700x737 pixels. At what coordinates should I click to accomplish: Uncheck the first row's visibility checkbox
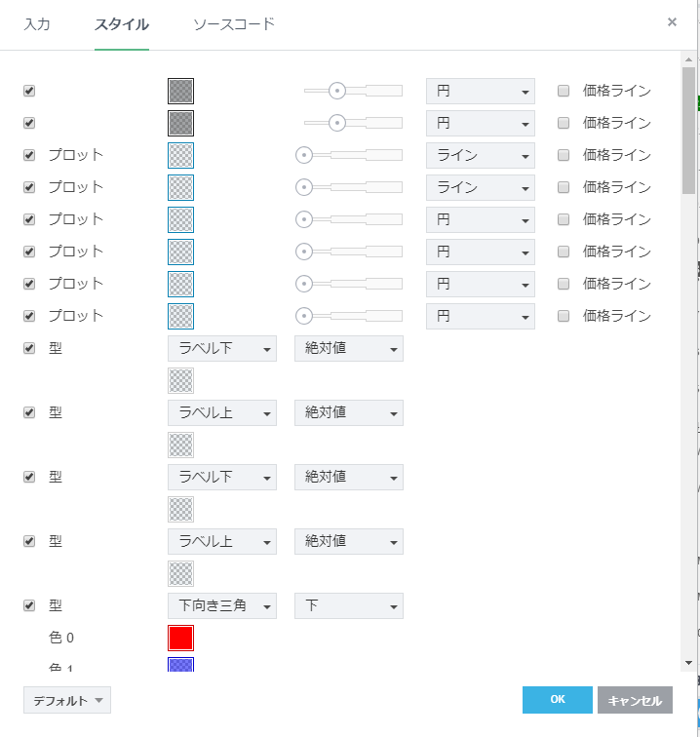coord(29,91)
